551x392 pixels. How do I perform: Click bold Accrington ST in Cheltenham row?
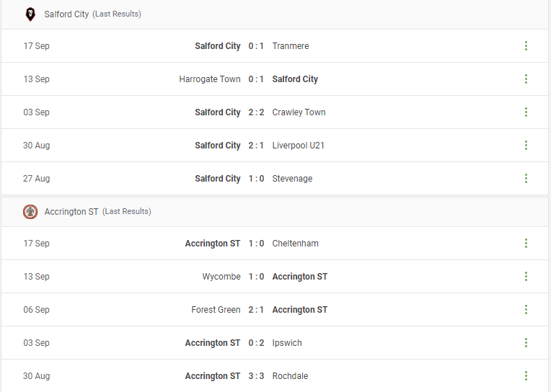click(213, 244)
